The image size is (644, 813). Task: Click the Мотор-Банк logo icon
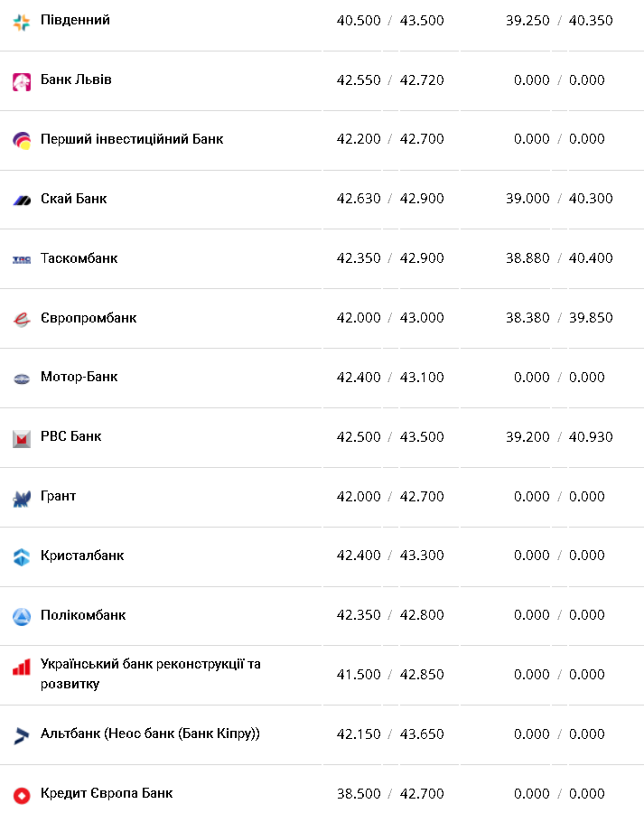(x=22, y=378)
